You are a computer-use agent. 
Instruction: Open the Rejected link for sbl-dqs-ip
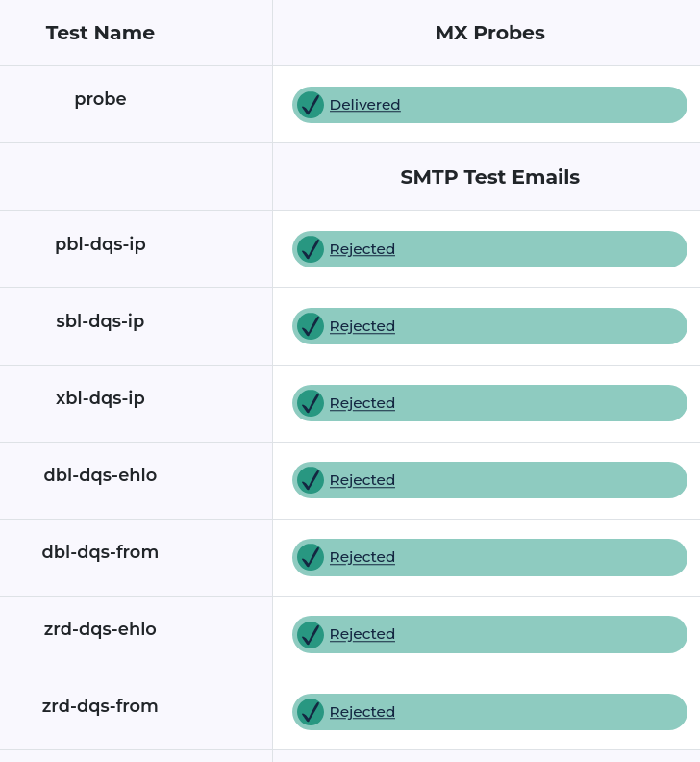(x=362, y=326)
